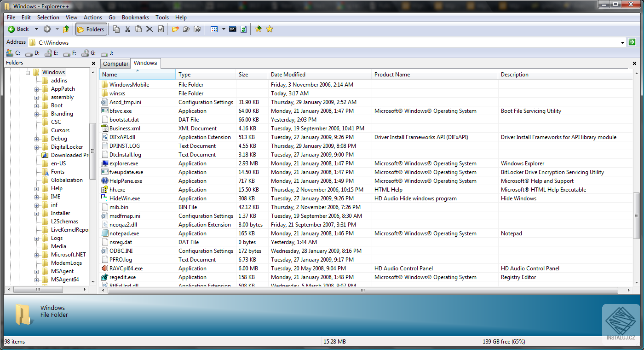Toggle the Folders pane button
The height and width of the screenshot is (350, 644).
coord(91,29)
